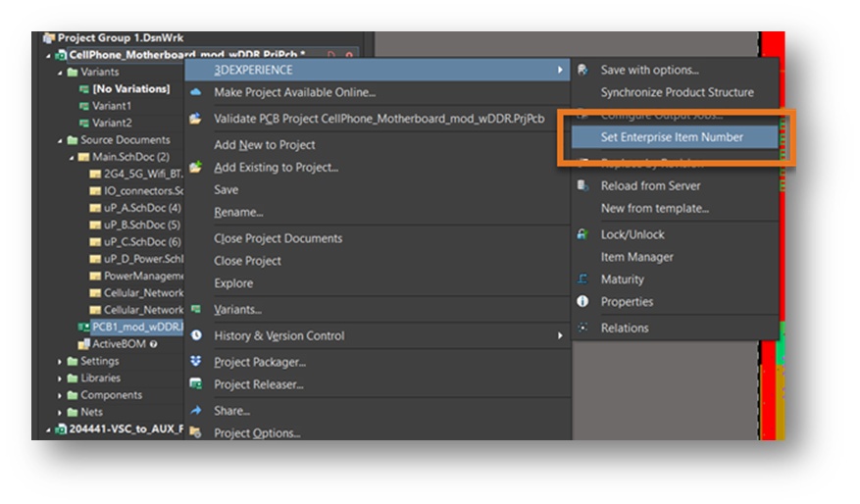Select Variant1 in the project tree

click(x=112, y=106)
